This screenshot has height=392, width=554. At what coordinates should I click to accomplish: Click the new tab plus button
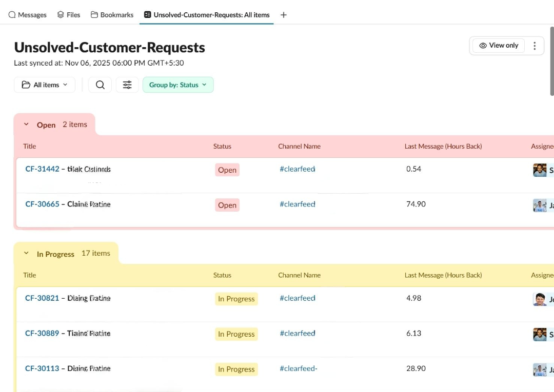(x=284, y=15)
